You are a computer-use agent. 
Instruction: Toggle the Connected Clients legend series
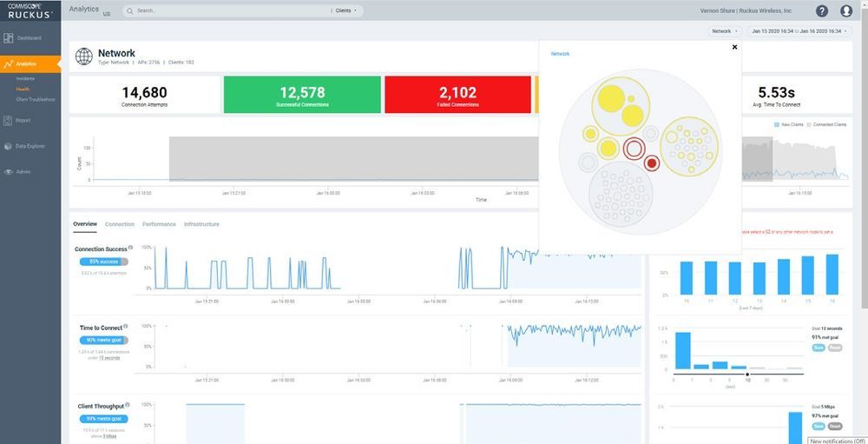point(828,125)
